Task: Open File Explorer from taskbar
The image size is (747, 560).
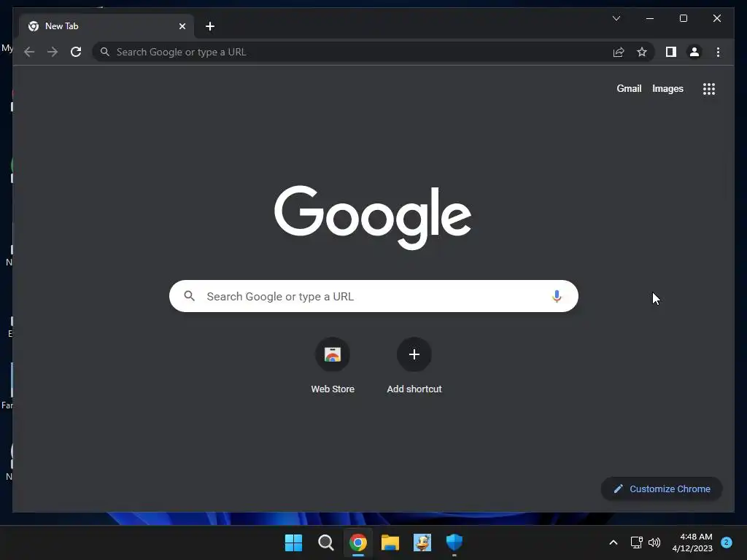Action: tap(390, 542)
